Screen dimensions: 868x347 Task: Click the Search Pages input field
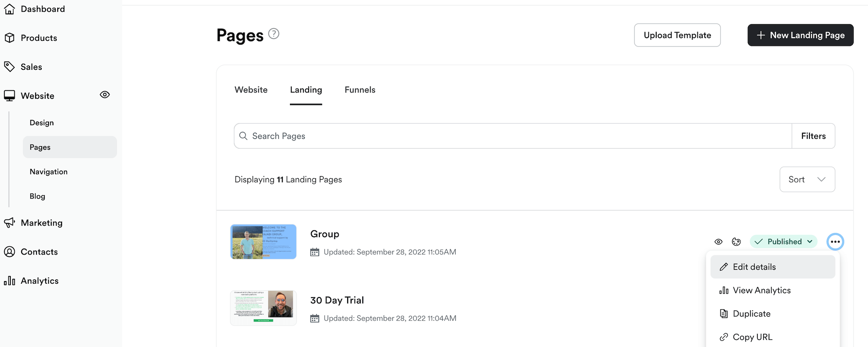(512, 136)
